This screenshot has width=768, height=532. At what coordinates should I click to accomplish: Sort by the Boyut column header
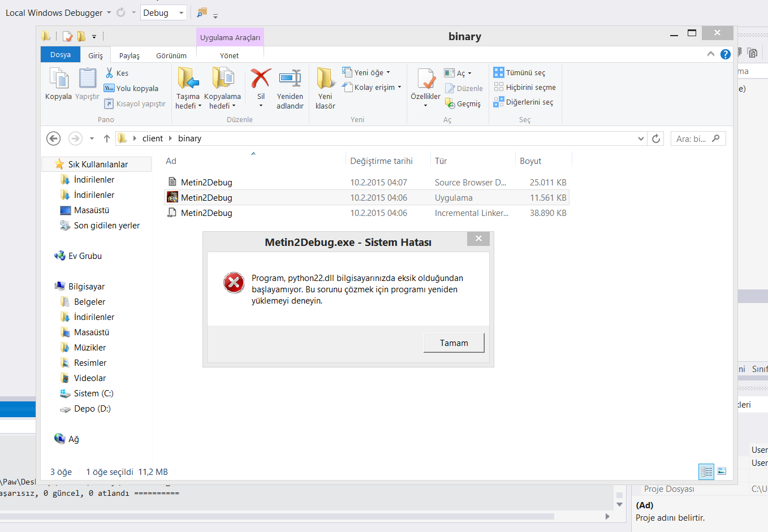coord(530,161)
